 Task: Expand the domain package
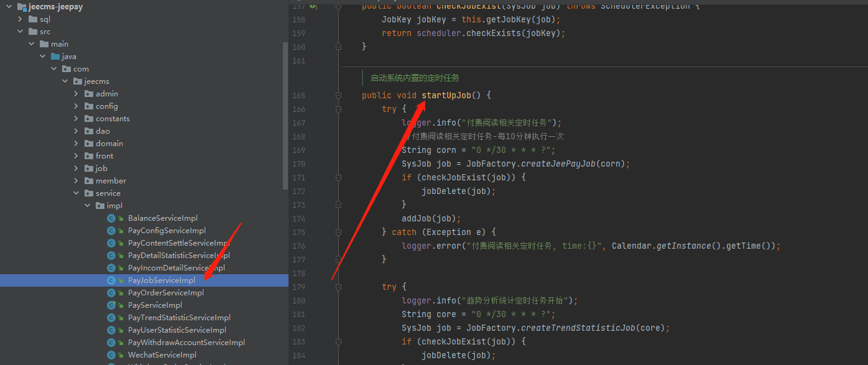(x=76, y=144)
